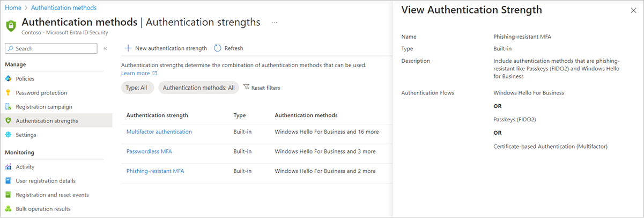This screenshot has width=644, height=218.
Task: Click the View Authentication Strength heading
Action: 471,10
